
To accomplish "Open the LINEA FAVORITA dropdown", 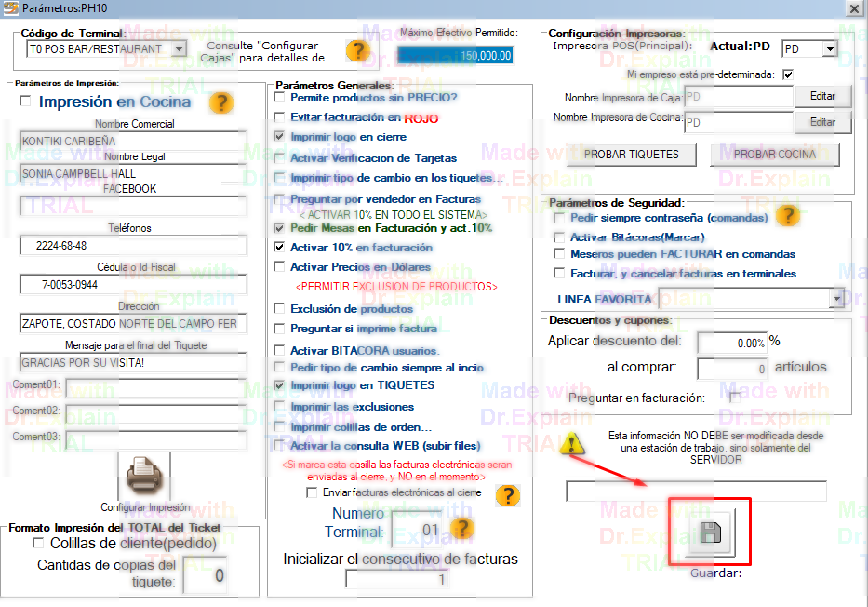I will 835,299.
